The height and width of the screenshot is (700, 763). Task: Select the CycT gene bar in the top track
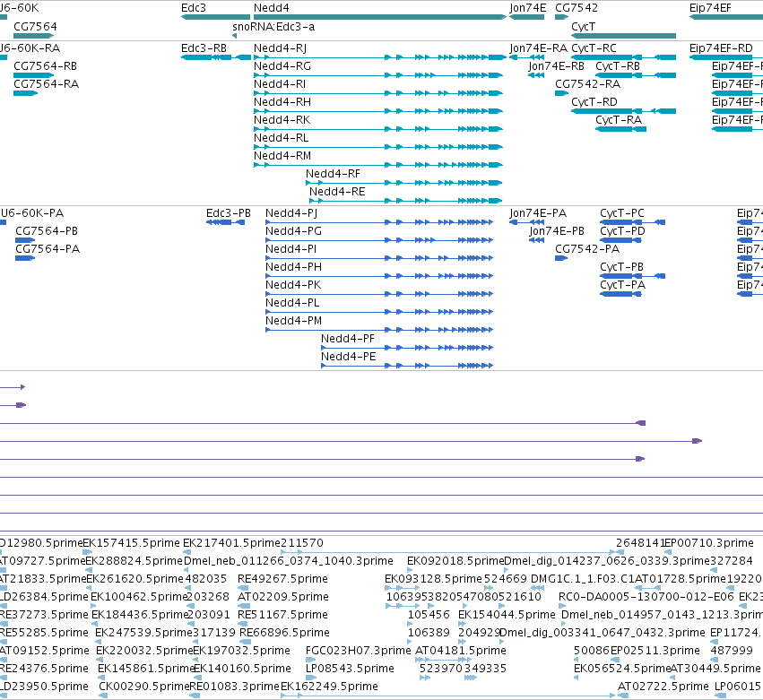(623, 36)
